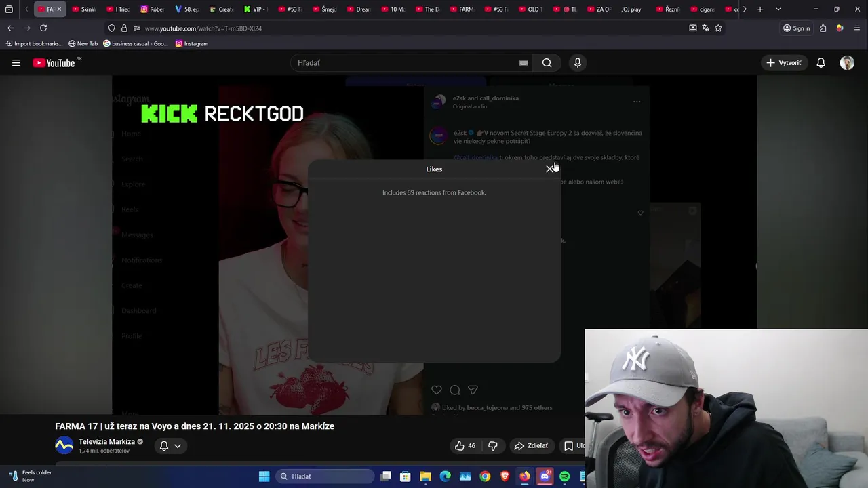This screenshot has height=488, width=868.
Task: Open the Import bookmarks toolbar item
Action: (x=34, y=43)
